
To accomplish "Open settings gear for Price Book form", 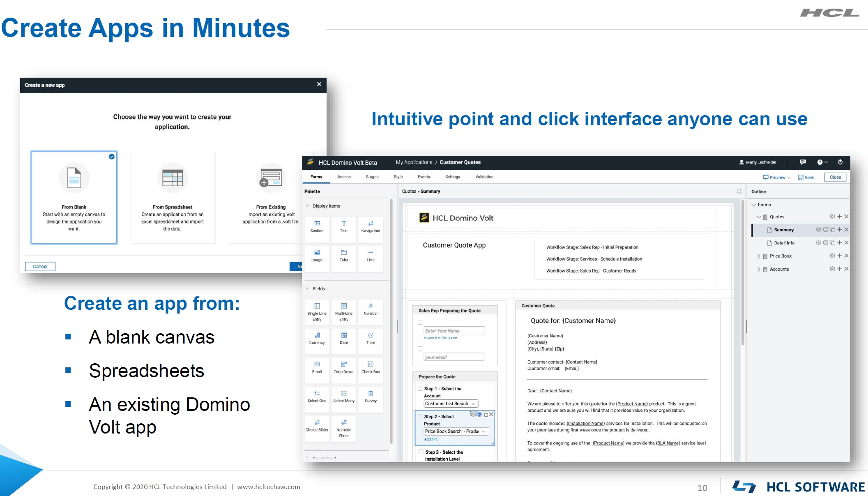I will (832, 256).
